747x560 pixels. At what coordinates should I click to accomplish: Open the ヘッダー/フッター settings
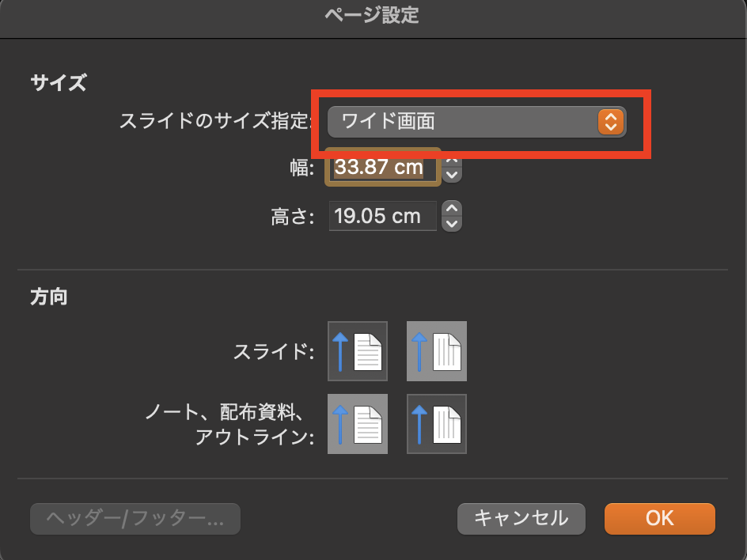[135, 518]
